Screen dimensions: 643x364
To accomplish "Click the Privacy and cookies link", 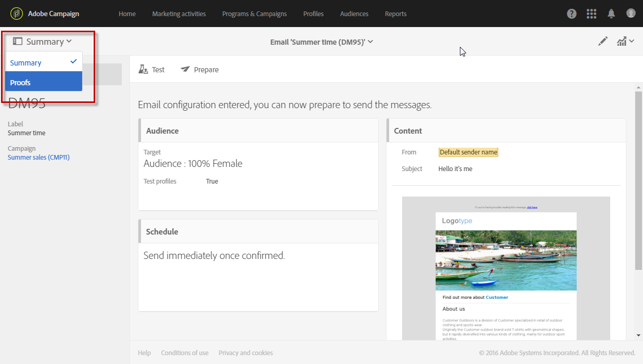I will pos(246,353).
